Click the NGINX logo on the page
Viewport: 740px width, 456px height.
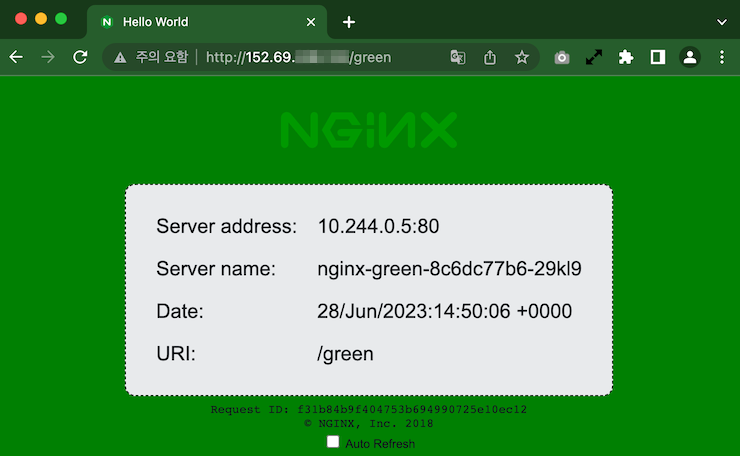[369, 130]
